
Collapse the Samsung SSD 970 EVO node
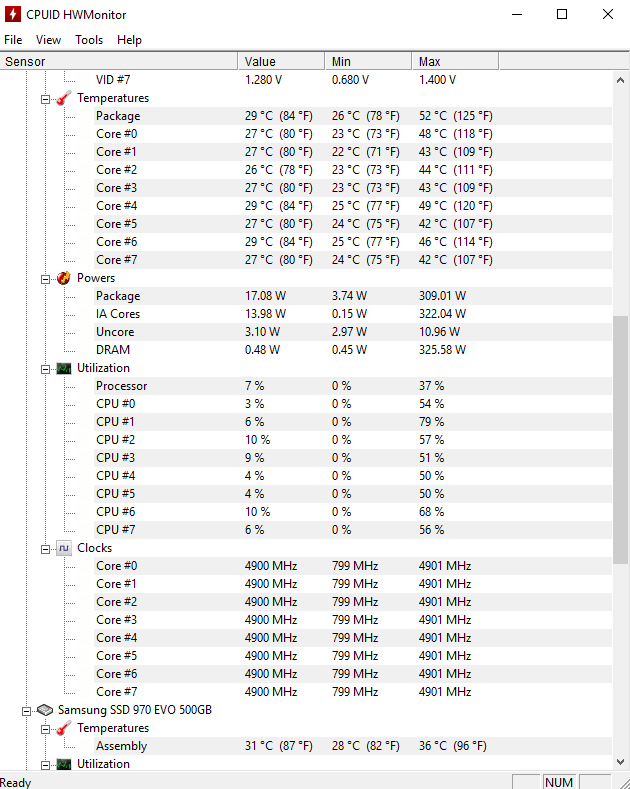[x=26, y=711]
